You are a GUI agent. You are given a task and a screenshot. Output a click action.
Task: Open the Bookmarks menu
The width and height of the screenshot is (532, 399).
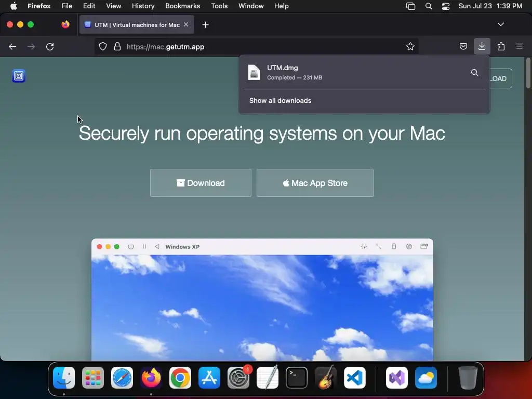tap(182, 6)
